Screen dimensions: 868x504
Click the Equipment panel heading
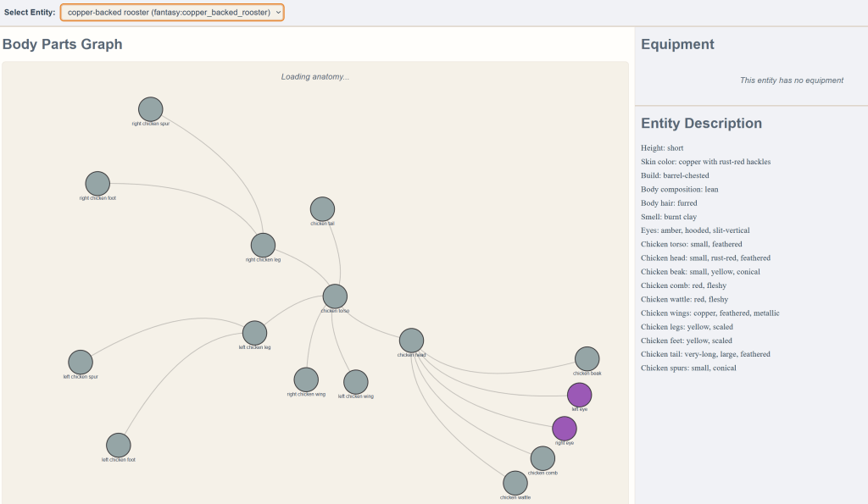[677, 44]
